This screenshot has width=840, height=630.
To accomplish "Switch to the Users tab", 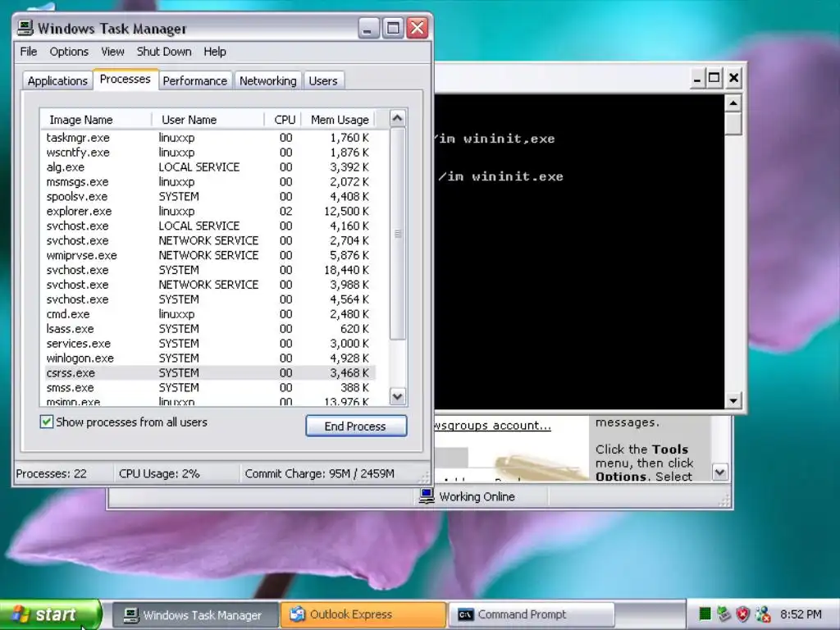I will click(323, 81).
